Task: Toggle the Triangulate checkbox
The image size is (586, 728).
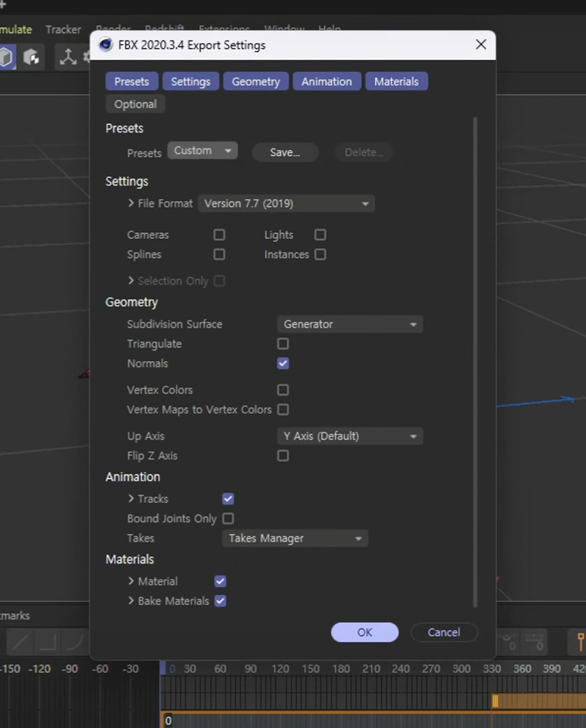Action: [283, 344]
